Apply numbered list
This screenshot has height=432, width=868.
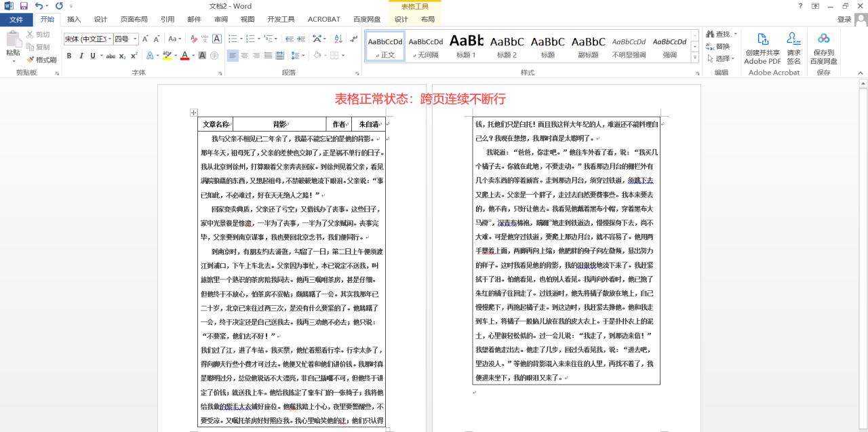click(x=250, y=39)
